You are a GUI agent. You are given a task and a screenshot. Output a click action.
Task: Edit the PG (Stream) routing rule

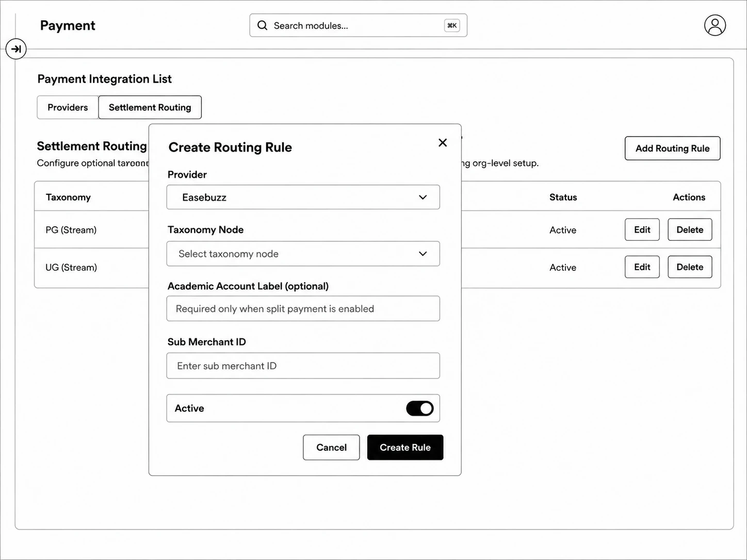[x=642, y=230]
